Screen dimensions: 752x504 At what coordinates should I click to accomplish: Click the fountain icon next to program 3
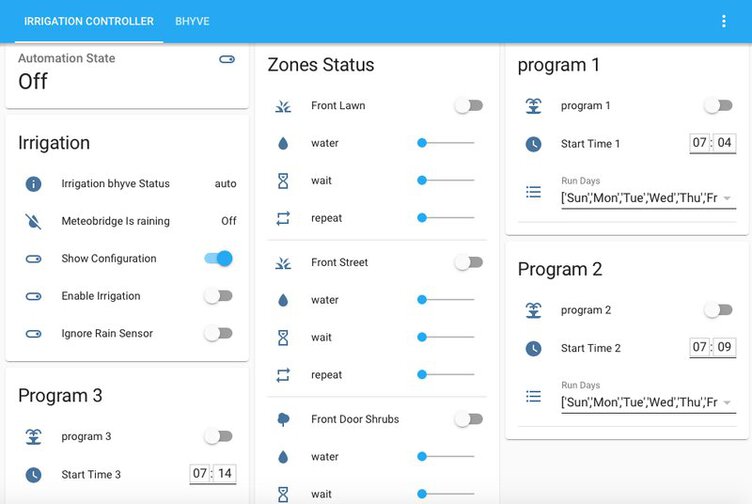[33, 436]
